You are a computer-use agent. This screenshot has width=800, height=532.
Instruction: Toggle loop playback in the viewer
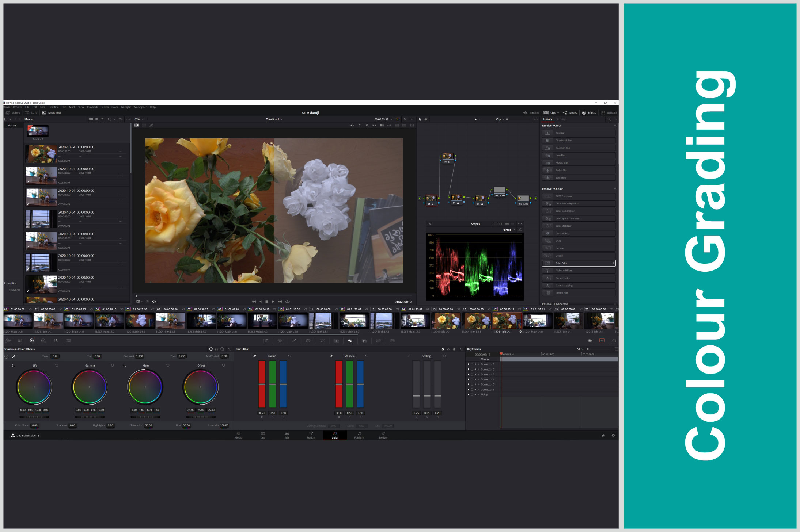[x=288, y=302]
